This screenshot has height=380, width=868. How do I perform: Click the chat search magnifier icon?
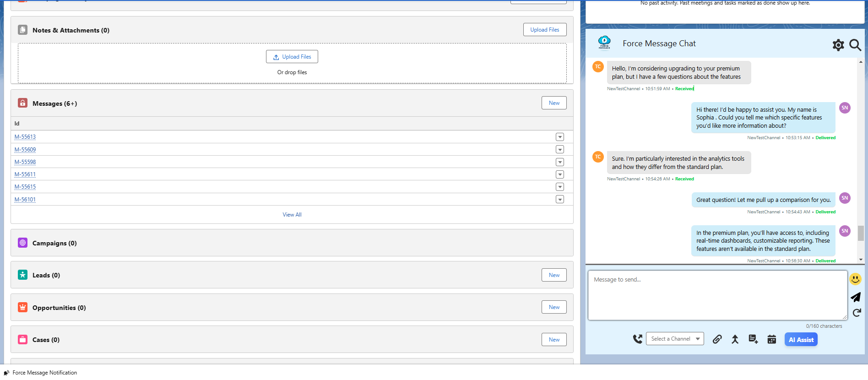pyautogui.click(x=855, y=44)
